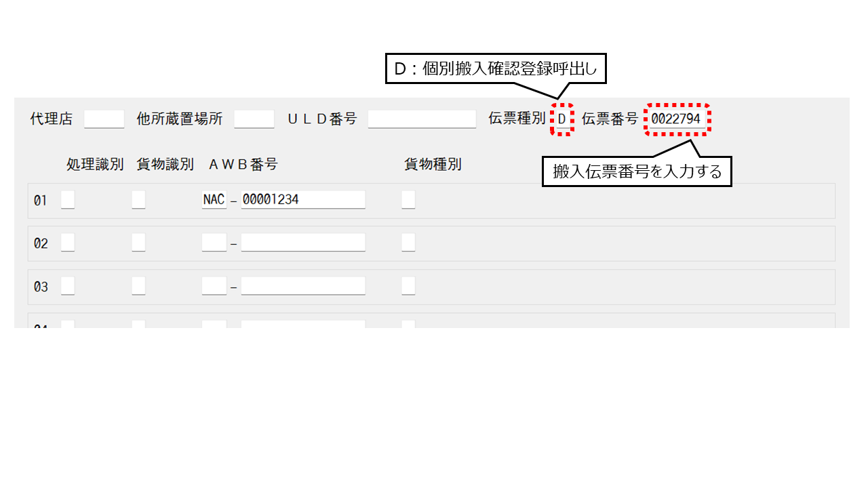This screenshot has height=488, width=868.
Task: Click the AWB prefix field containing NAC
Action: 214,200
